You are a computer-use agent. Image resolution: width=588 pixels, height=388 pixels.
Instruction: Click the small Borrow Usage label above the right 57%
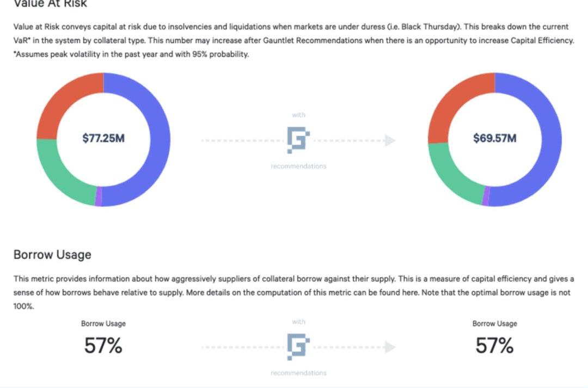(494, 323)
